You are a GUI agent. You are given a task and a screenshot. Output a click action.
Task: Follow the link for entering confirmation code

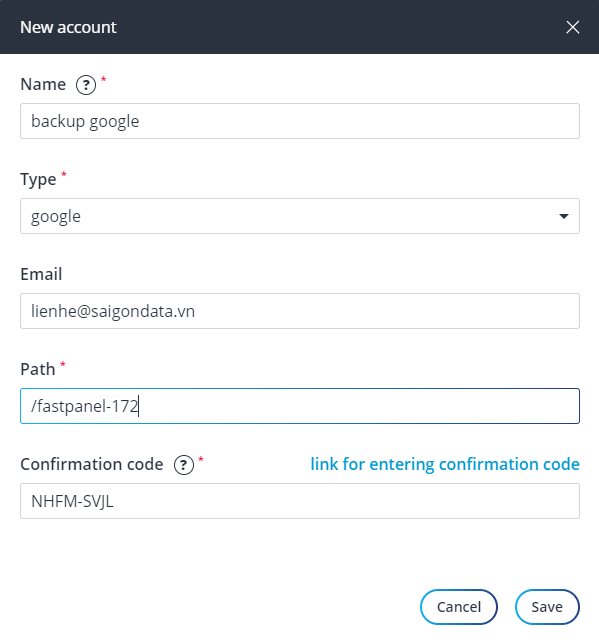coord(445,464)
